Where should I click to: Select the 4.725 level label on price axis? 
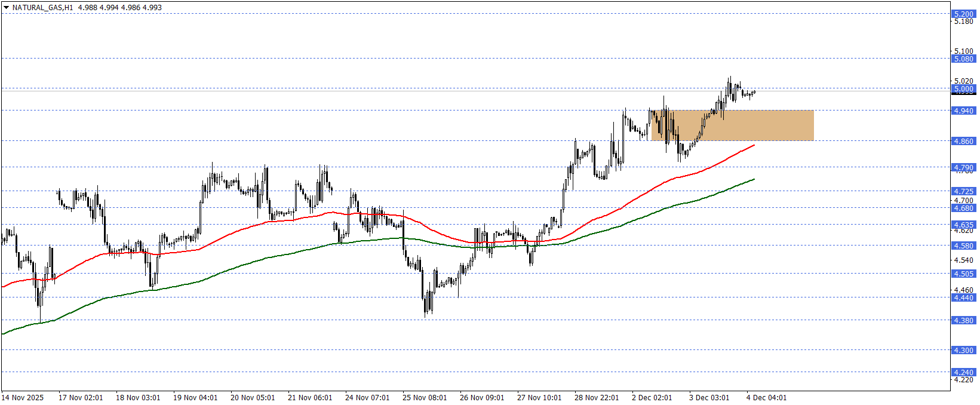pyautogui.click(x=963, y=191)
